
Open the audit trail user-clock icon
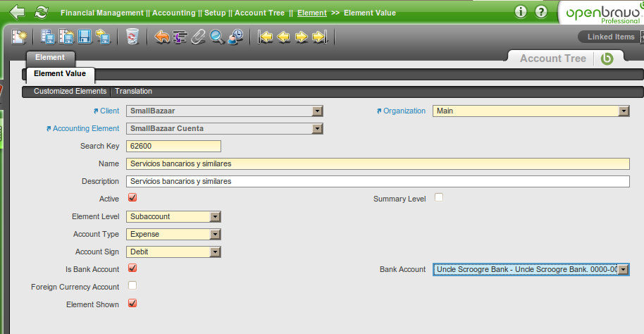coord(235,37)
